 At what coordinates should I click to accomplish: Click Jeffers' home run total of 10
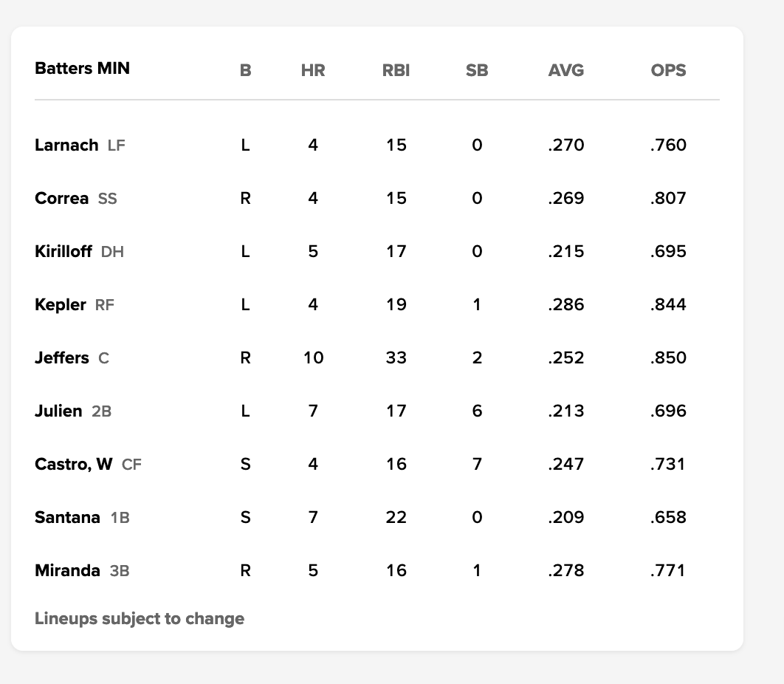[x=313, y=358]
